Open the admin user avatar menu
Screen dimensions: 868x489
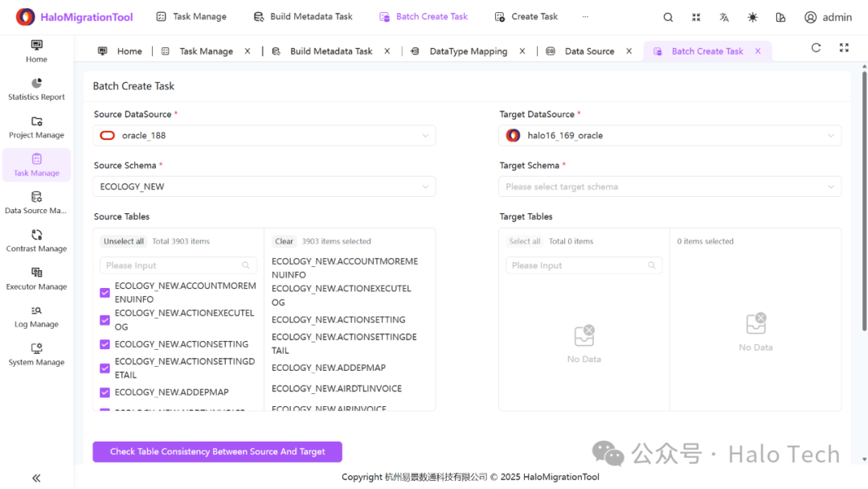pyautogui.click(x=828, y=17)
